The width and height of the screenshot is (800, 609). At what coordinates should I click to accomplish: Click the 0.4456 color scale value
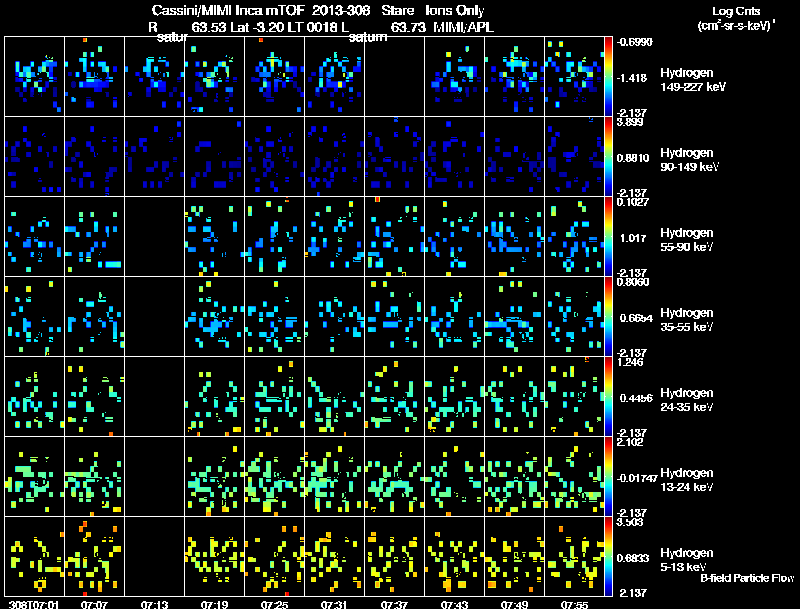636,398
